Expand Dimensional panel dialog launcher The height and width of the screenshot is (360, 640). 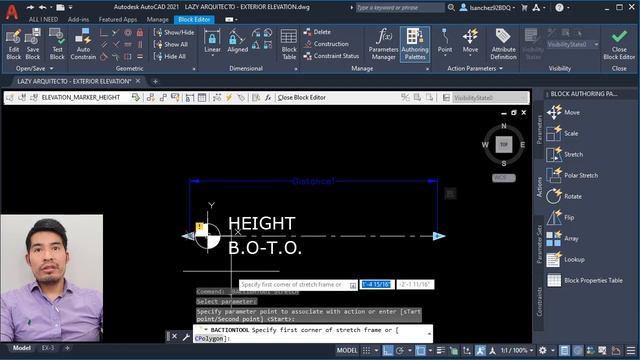tap(296, 69)
